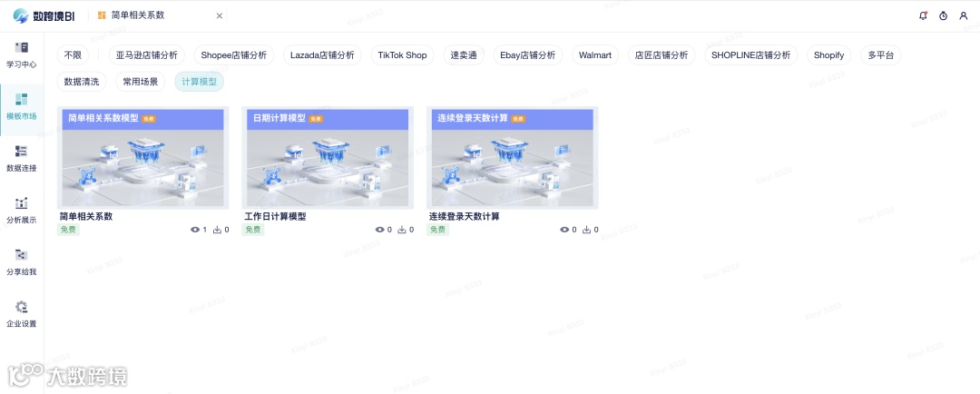Select the 常用场景 category

pyautogui.click(x=141, y=82)
